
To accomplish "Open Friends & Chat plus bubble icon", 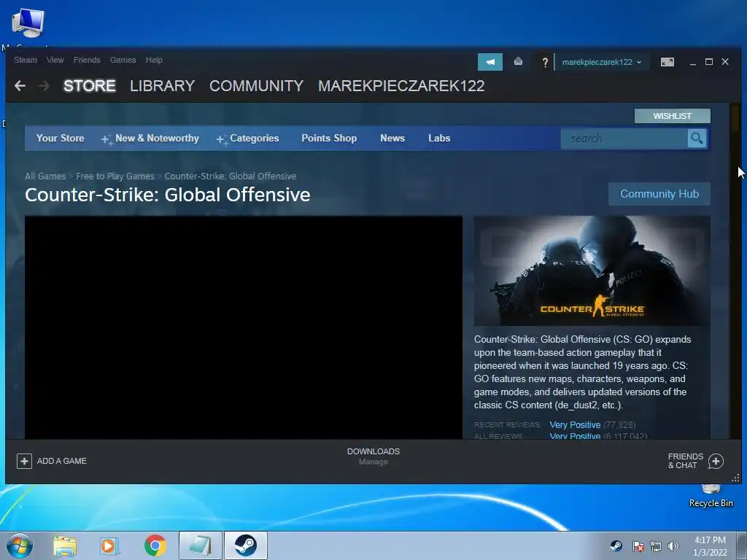I will click(x=716, y=461).
